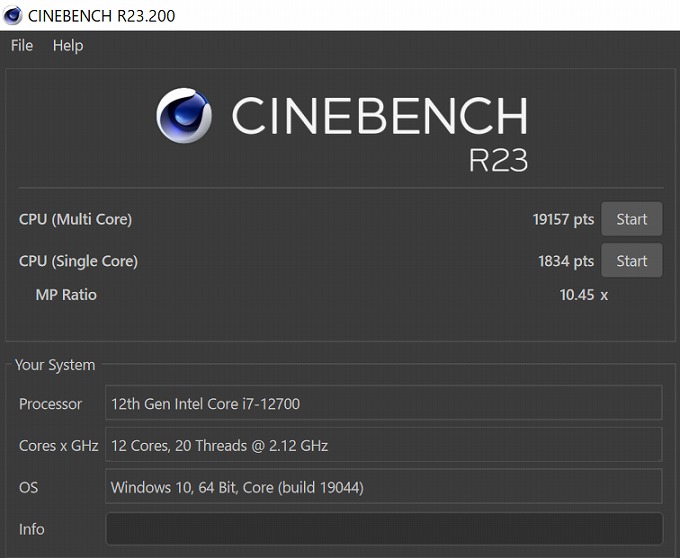The height and width of the screenshot is (558, 680).
Task: Start the CPU Multi Core benchmark
Action: 631,219
